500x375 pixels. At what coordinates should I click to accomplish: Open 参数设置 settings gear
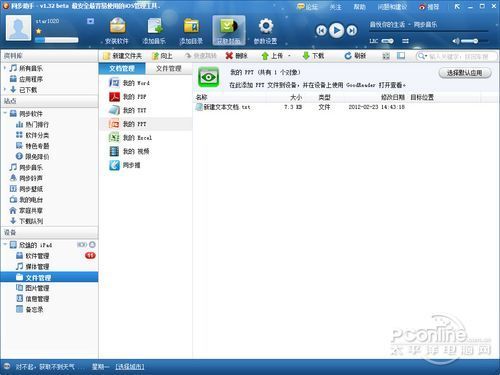(265, 31)
